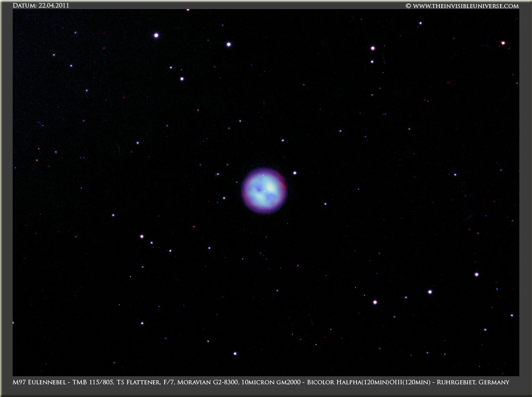Click the bright star beside the nebula's upper right

click(x=294, y=173)
